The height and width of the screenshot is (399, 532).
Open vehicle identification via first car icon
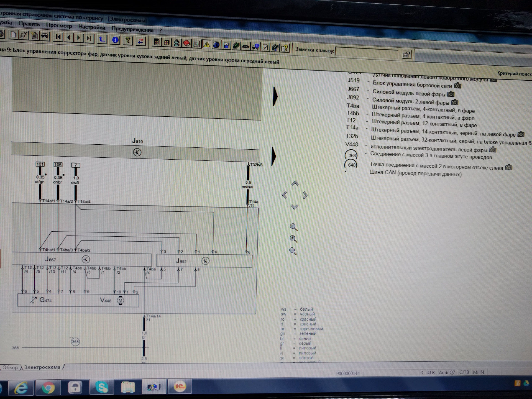(x=45, y=36)
